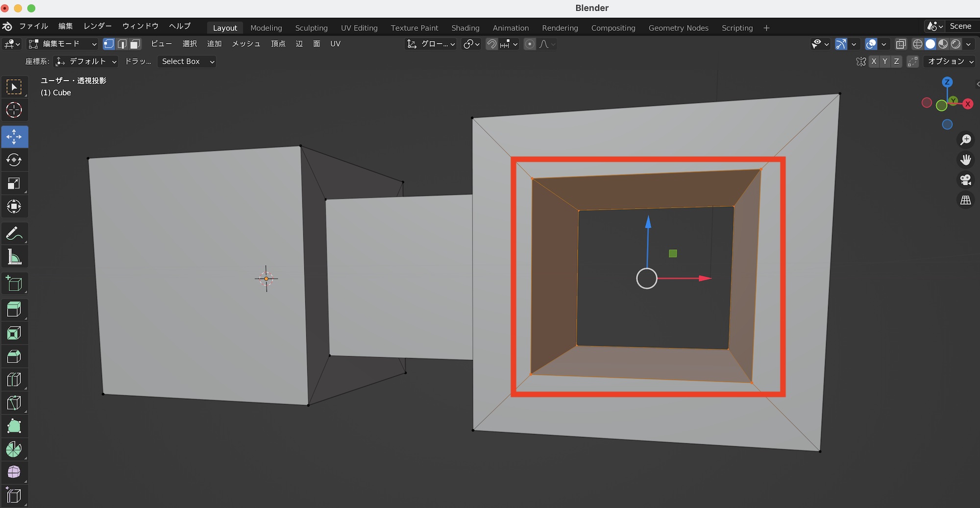Image resolution: width=980 pixels, height=508 pixels.
Task: Toggle snapping magnet on
Action: pyautogui.click(x=491, y=44)
